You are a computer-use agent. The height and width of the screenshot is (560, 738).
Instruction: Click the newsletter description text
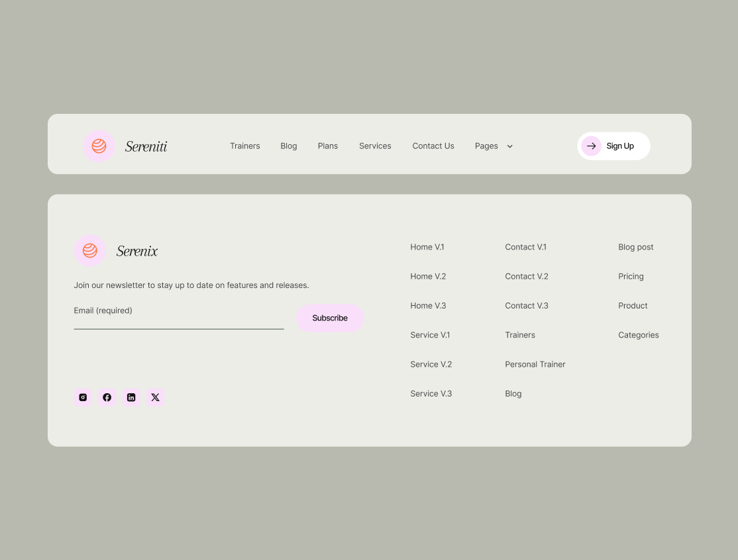(x=191, y=285)
